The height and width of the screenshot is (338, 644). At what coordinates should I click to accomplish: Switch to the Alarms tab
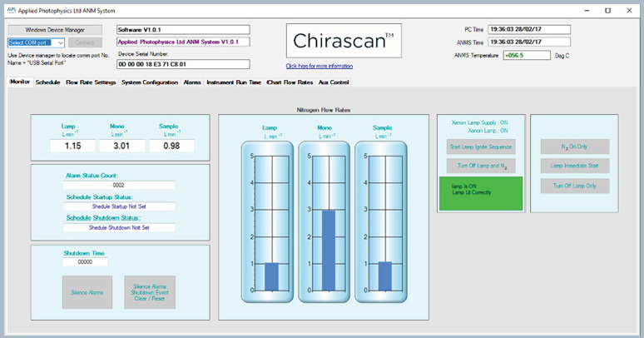tap(192, 82)
